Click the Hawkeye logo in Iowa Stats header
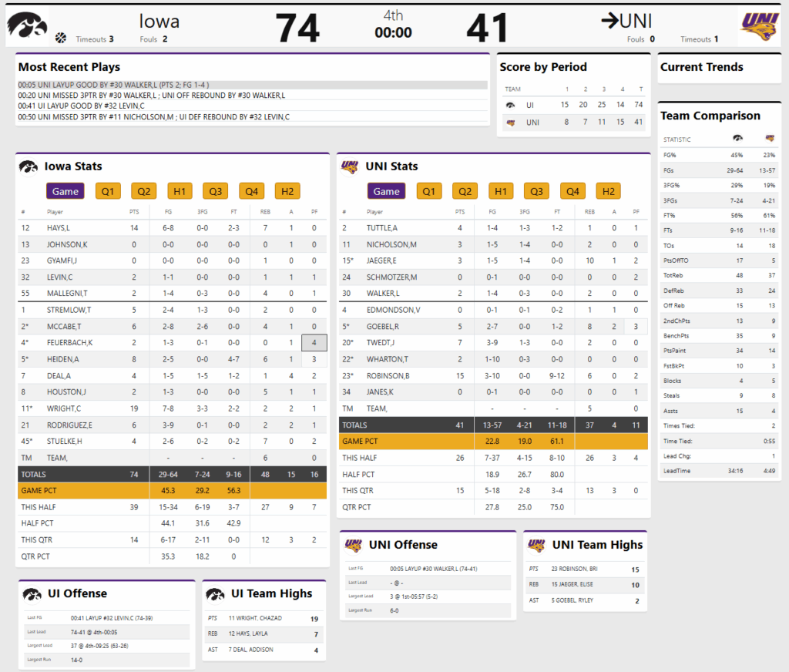Screen dimensions: 789x672 [29, 166]
